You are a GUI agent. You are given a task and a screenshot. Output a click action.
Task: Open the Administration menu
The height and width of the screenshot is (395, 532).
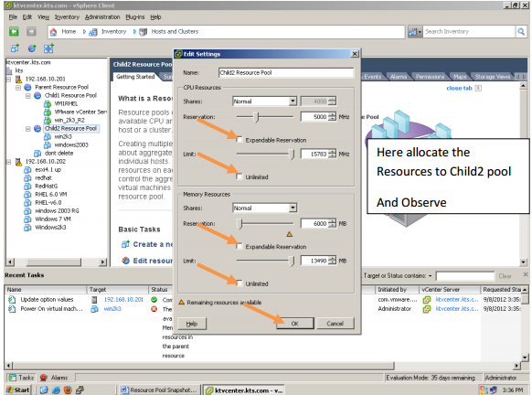[102, 17]
